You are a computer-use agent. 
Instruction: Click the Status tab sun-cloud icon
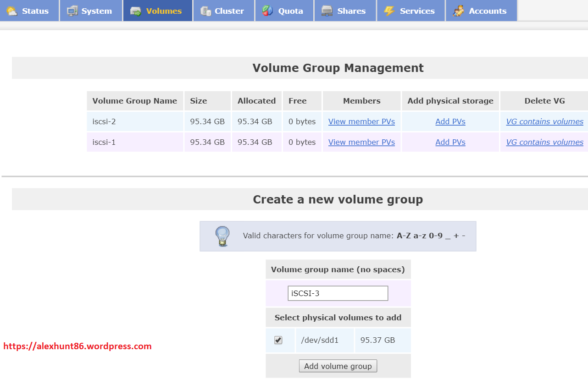[12, 11]
